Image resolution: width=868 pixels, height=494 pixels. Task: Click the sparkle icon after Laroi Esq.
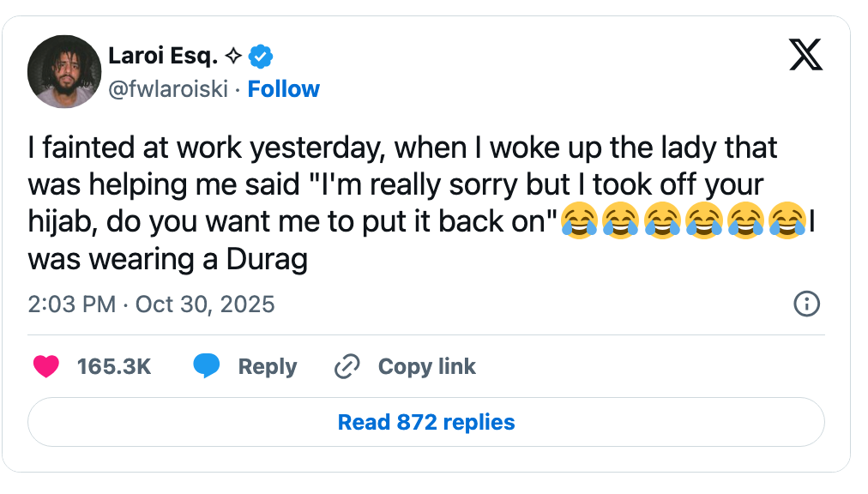(x=234, y=55)
